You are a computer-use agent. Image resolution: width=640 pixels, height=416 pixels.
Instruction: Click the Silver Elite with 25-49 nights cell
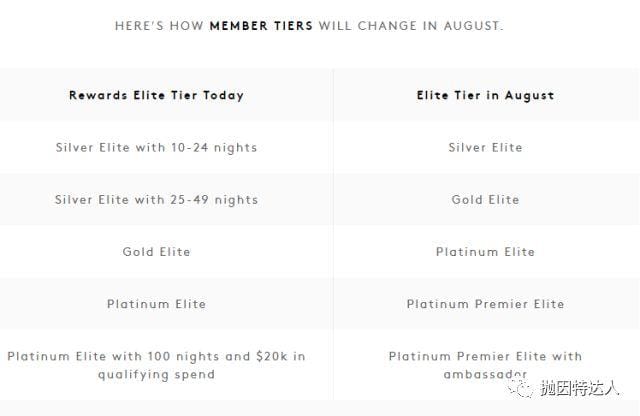pos(156,200)
